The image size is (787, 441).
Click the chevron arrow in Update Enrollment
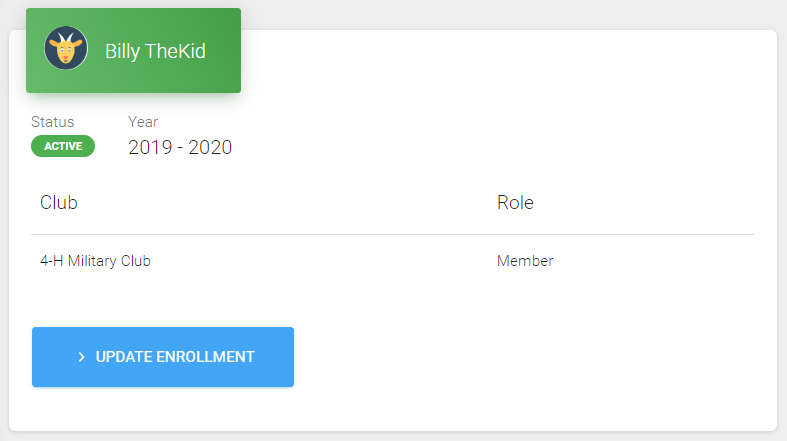click(x=81, y=357)
